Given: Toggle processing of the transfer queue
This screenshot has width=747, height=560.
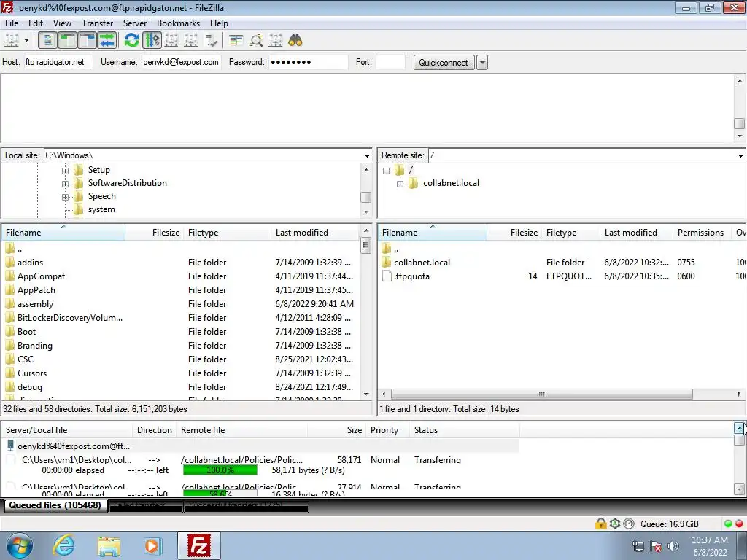Looking at the screenshot, I should (x=152, y=41).
